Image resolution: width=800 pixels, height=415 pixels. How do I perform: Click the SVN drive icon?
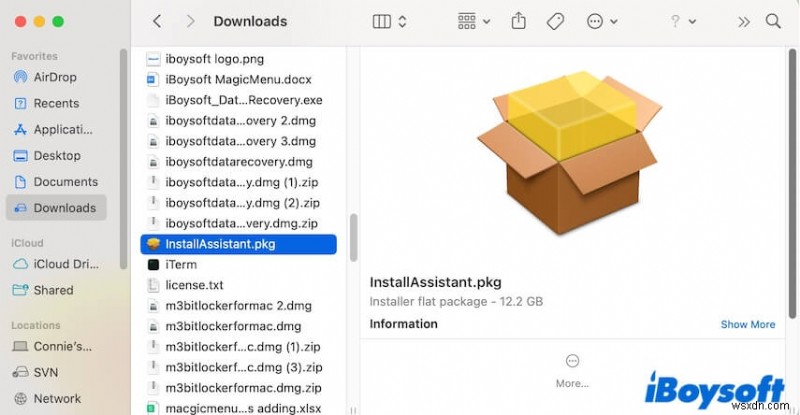click(20, 372)
